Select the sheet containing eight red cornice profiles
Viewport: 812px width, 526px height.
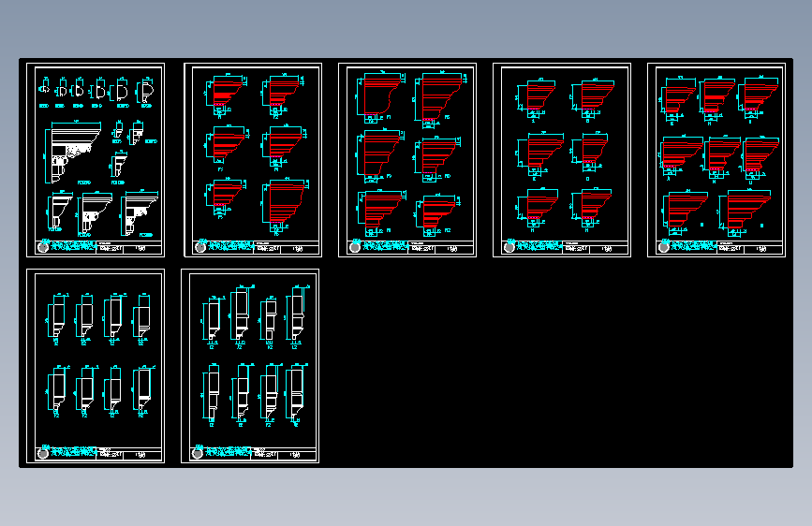pos(716,160)
